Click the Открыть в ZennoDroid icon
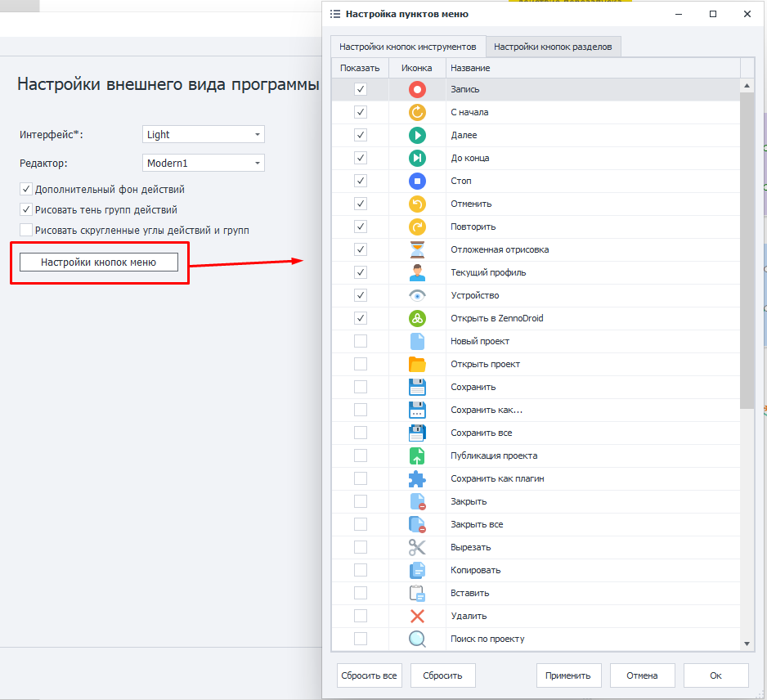The width and height of the screenshot is (767, 700). click(417, 318)
